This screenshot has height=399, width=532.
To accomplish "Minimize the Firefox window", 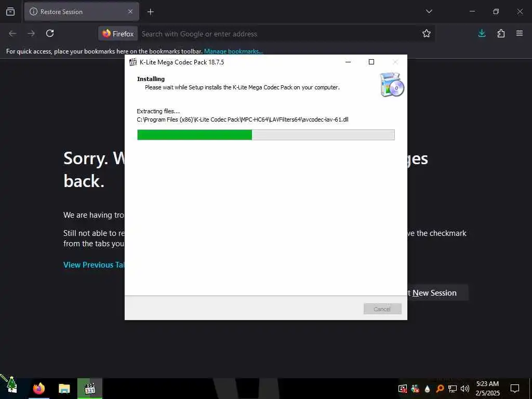I will (x=472, y=11).
